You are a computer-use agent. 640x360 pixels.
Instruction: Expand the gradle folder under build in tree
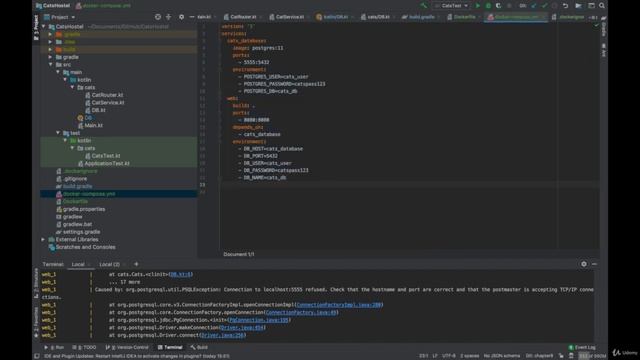point(51,57)
